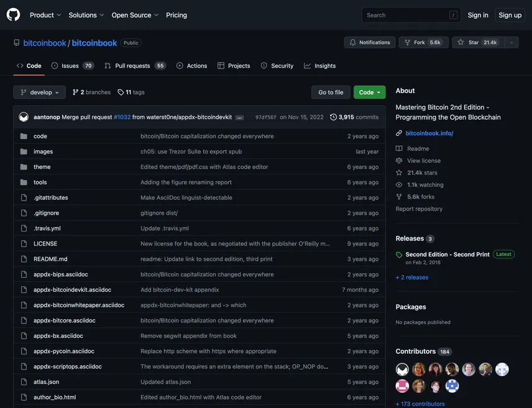Viewport: 532px width, 408px height.
Task: Click aantonop's avatar in latest commit row
Action: click(x=24, y=117)
